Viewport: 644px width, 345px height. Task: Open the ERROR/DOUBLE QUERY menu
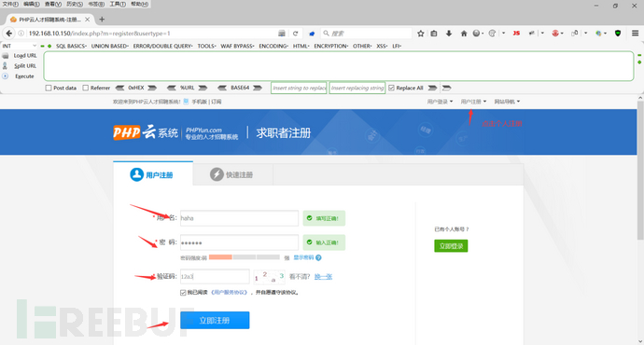pyautogui.click(x=162, y=46)
